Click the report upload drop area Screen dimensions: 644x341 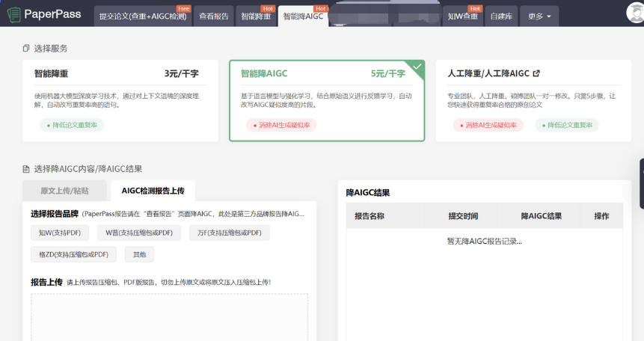pos(170,317)
